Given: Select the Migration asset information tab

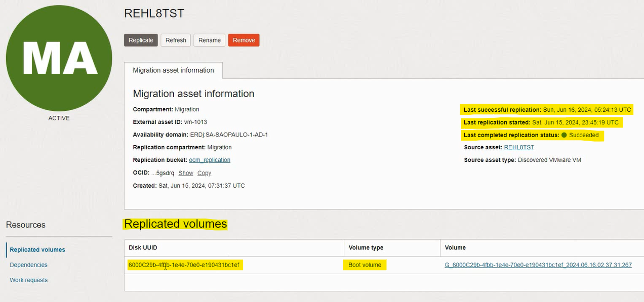Looking at the screenshot, I should click(173, 70).
